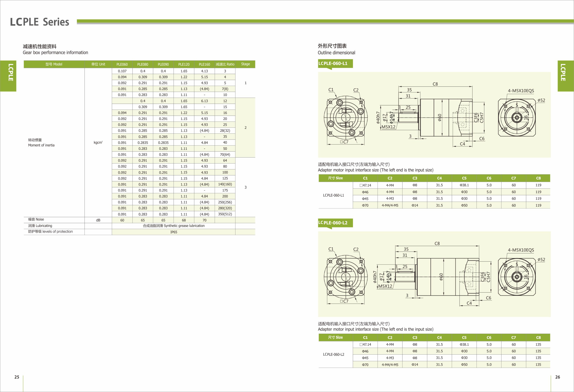The width and height of the screenshot is (574, 392).
Task: Click page number 26 at bottom right
Action: [557, 377]
